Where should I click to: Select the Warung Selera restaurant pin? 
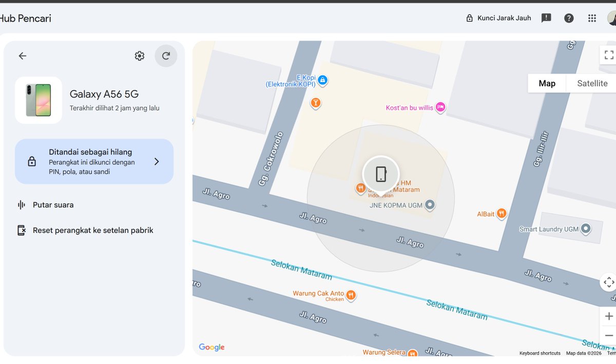tap(413, 353)
